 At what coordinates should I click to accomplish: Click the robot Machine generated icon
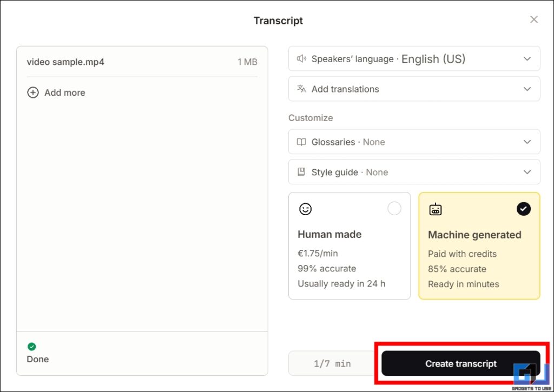coord(436,209)
